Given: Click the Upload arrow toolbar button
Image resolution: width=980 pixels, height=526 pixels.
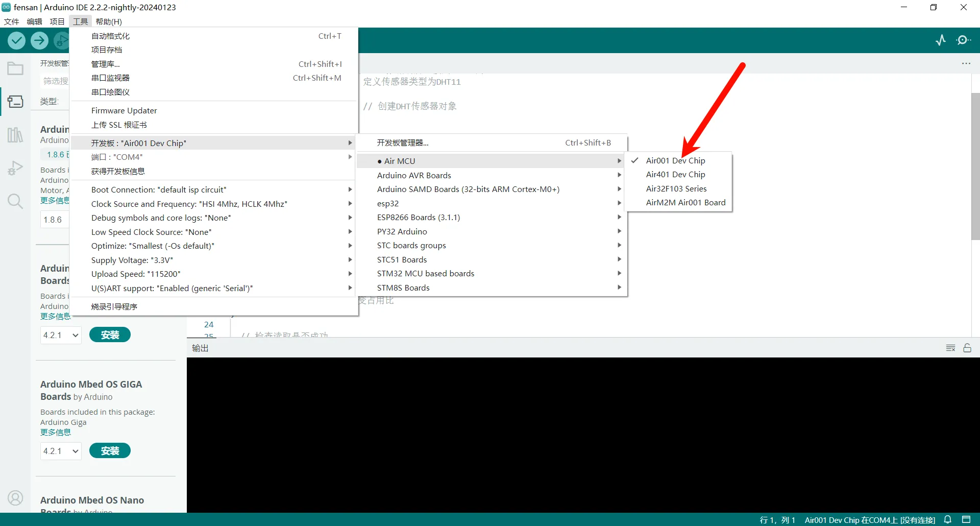Looking at the screenshot, I should (39, 40).
